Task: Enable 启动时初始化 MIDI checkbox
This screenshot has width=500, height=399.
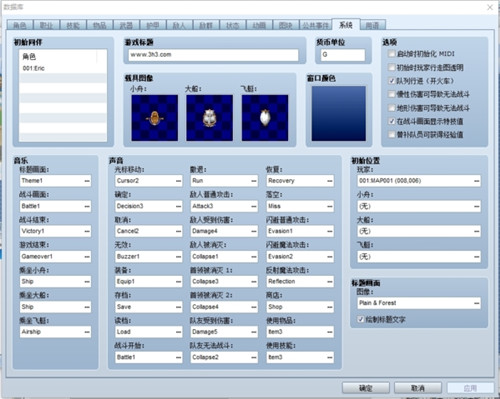Action: pyautogui.click(x=392, y=54)
